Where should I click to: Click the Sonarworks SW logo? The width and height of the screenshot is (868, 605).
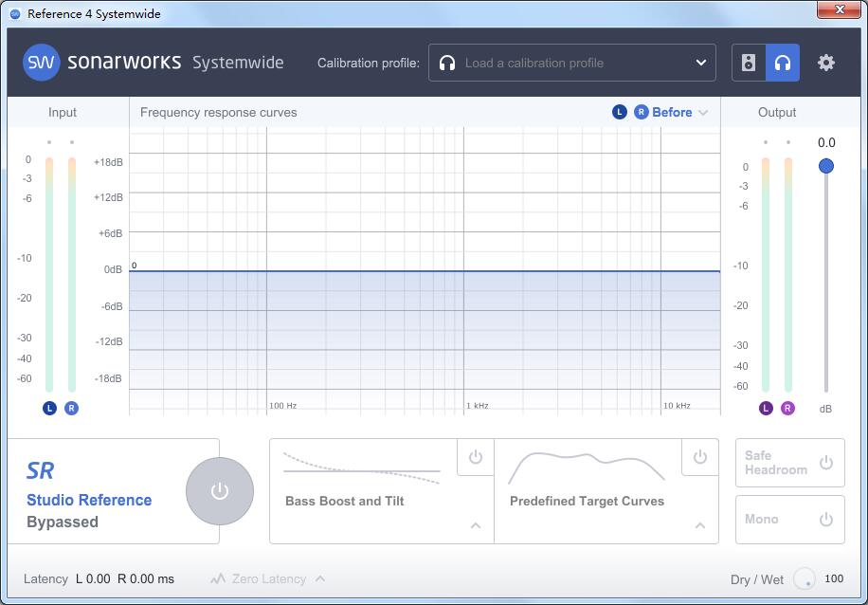click(x=41, y=63)
